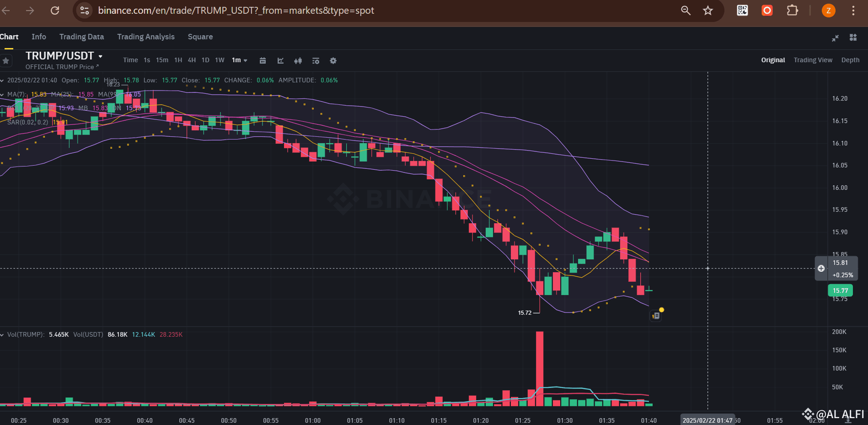Viewport: 868px width, 425px height.
Task: Open site information icon in address bar
Action: pyautogui.click(x=85, y=11)
